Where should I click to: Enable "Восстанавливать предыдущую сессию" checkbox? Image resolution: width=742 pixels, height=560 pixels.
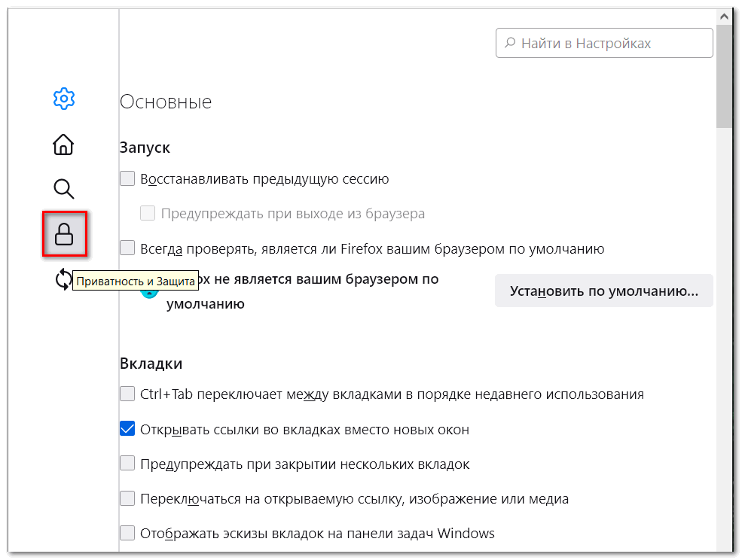[x=127, y=179]
